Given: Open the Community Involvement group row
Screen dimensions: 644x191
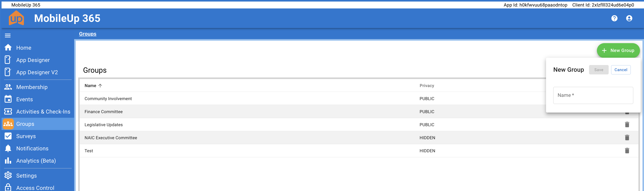Looking at the screenshot, I should [108, 99].
